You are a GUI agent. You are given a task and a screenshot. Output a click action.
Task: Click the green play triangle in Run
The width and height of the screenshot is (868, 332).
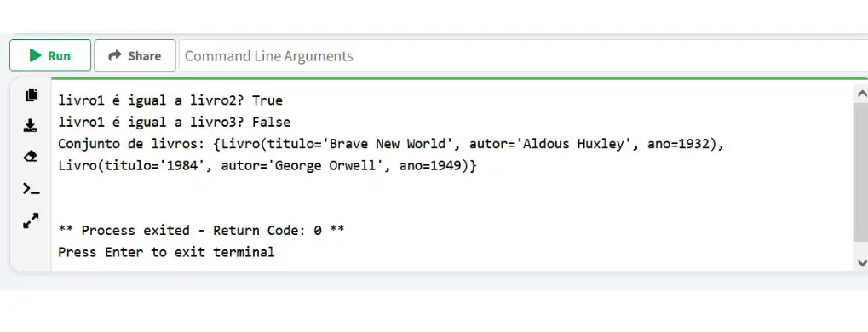pos(36,55)
